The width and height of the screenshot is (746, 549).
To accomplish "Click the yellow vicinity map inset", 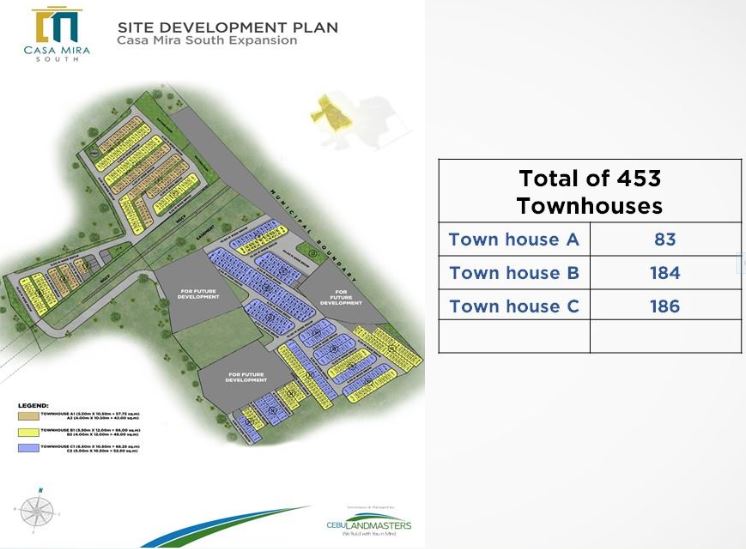I will click(333, 112).
